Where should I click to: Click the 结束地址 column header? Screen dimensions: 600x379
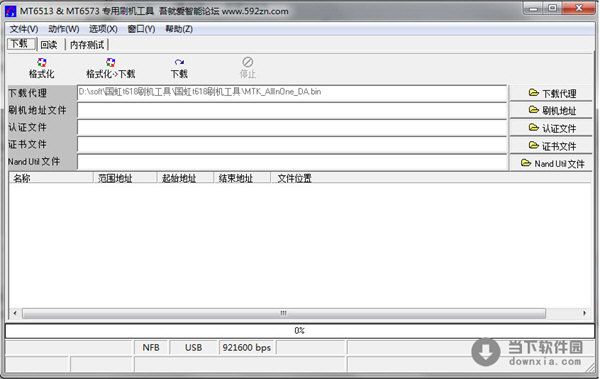pyautogui.click(x=242, y=178)
